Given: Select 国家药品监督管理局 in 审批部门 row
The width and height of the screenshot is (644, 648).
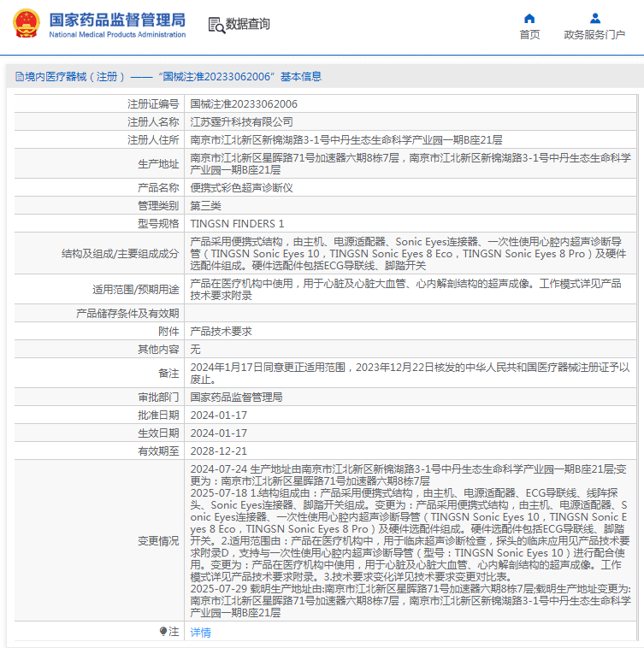Looking at the screenshot, I should pos(236,398).
